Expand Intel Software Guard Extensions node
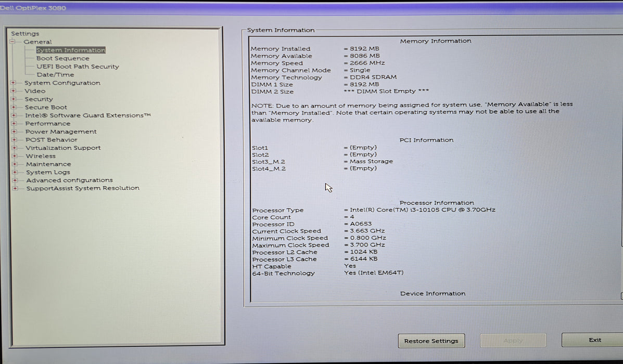623x364 pixels. point(14,115)
